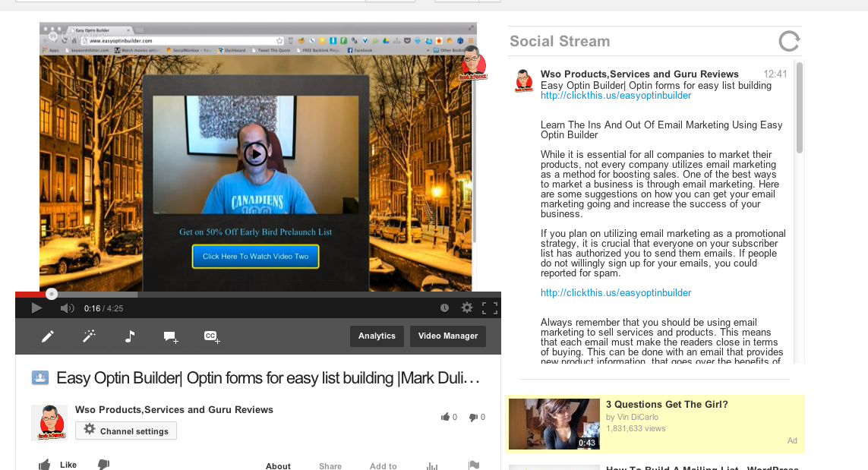Viewport: 868px width, 470px height.
Task: Open the video info pencil editor
Action: (48, 336)
